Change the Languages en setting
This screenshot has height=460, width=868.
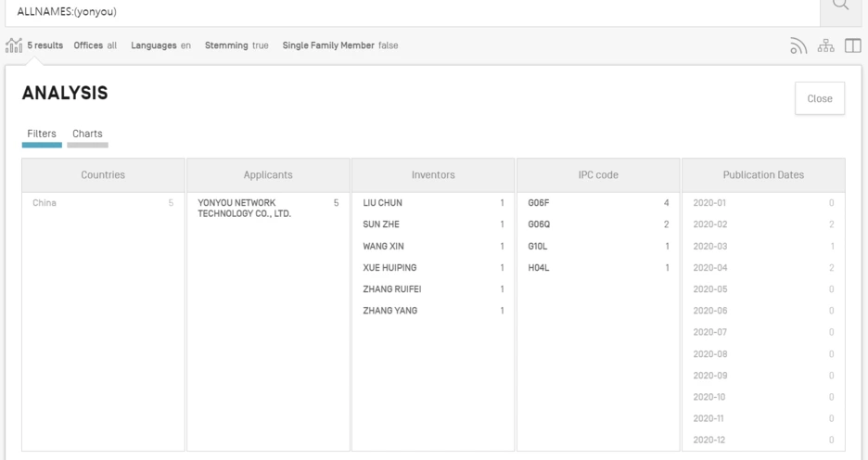tap(160, 46)
